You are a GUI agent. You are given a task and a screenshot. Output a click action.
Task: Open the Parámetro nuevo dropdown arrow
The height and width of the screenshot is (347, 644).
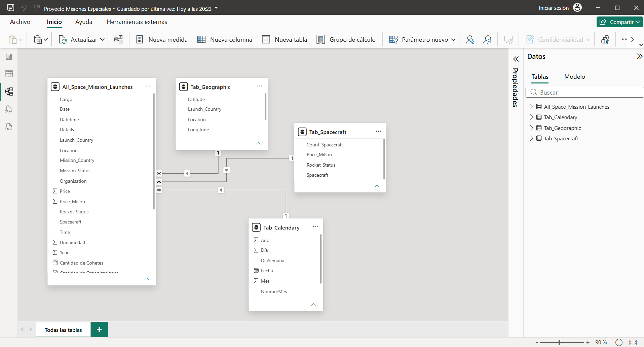(453, 39)
